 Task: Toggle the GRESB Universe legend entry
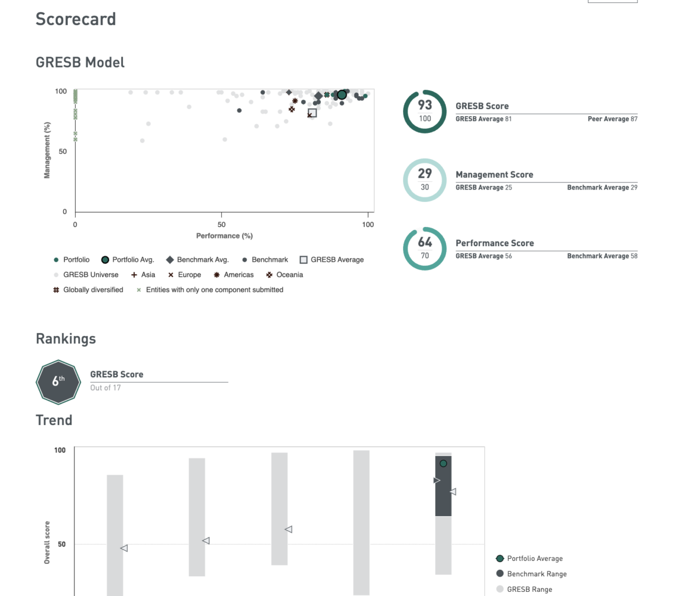click(86, 275)
